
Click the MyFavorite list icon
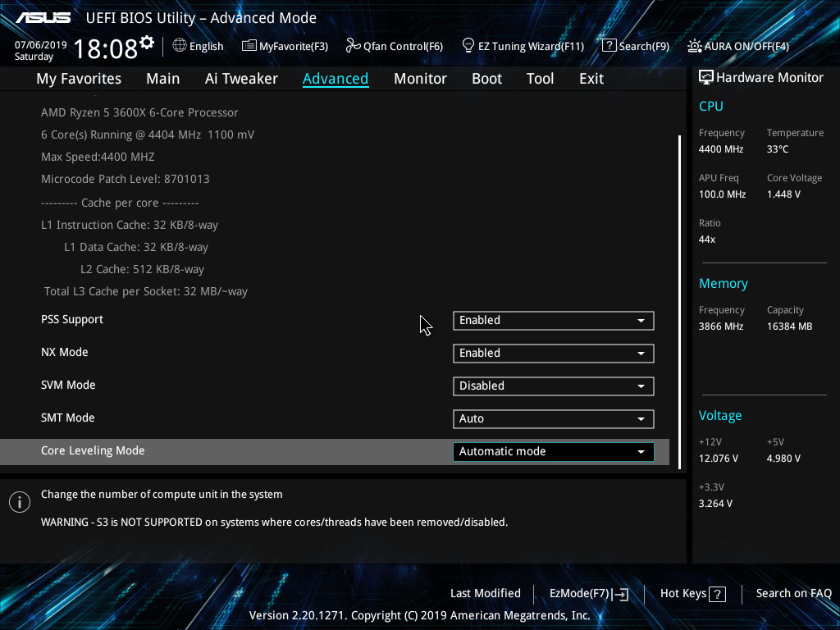pos(249,46)
